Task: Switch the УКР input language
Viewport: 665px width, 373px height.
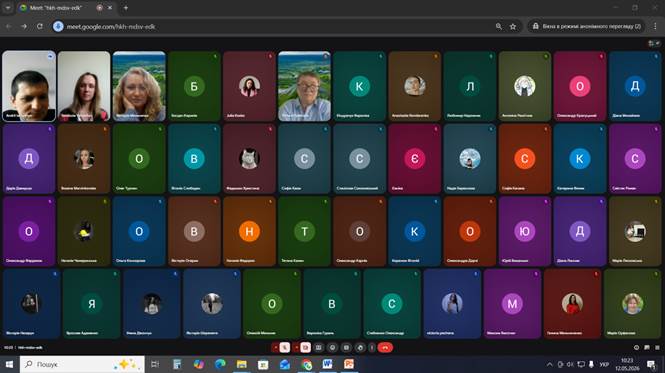Action: tap(604, 364)
